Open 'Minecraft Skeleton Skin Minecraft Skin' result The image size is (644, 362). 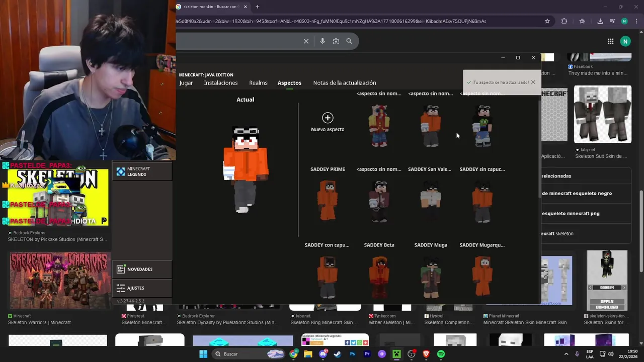[x=525, y=322]
